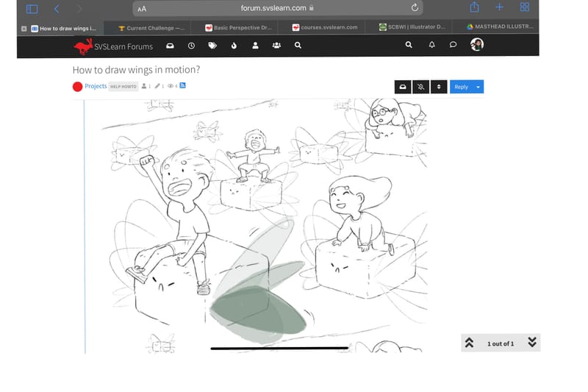Expand the Reply dropdown arrow
The width and height of the screenshot is (588, 392).
pyautogui.click(x=478, y=87)
